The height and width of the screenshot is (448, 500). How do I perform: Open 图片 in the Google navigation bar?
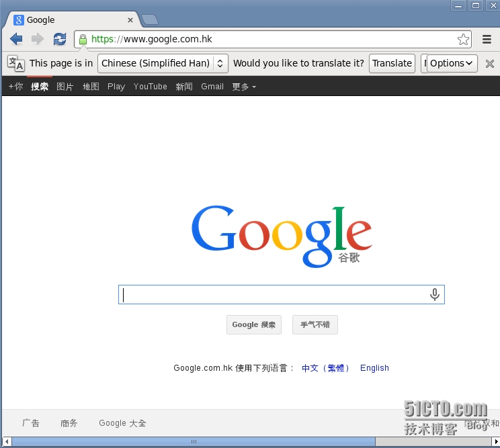65,87
